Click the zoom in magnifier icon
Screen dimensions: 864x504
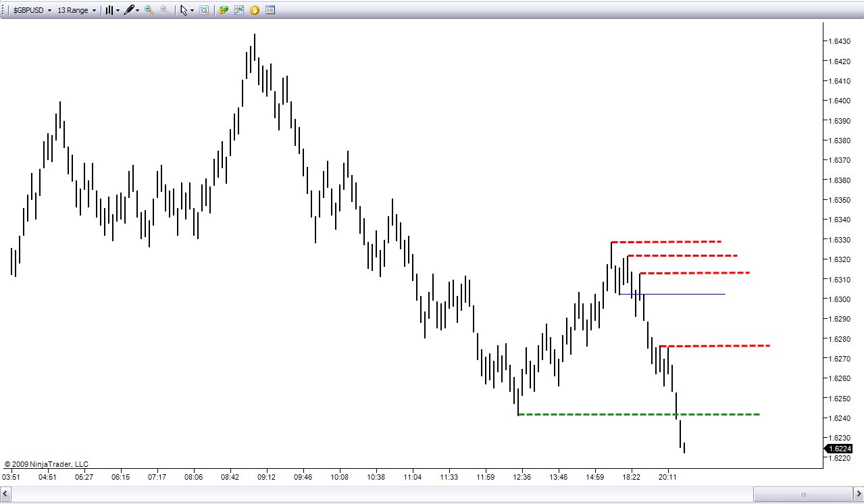[149, 10]
